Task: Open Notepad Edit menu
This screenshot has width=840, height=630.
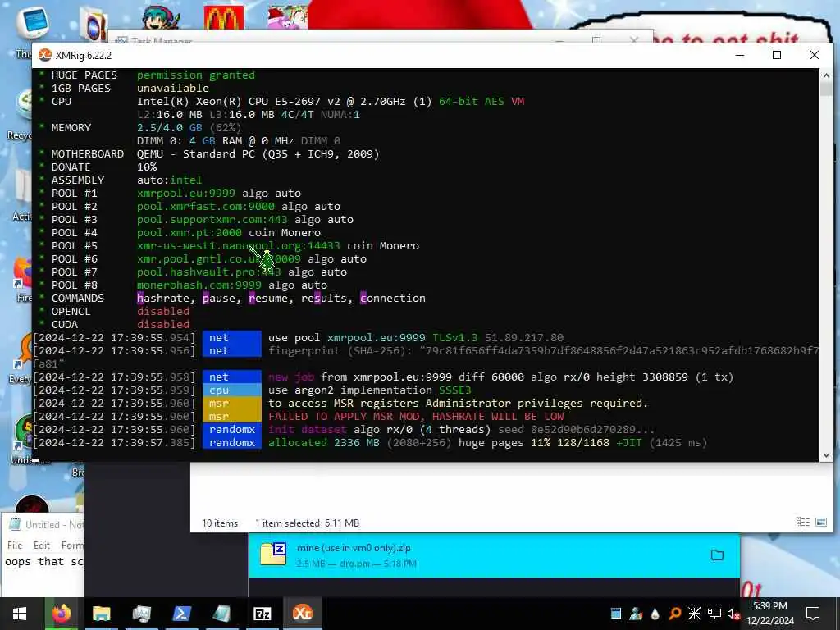Action: (41, 546)
